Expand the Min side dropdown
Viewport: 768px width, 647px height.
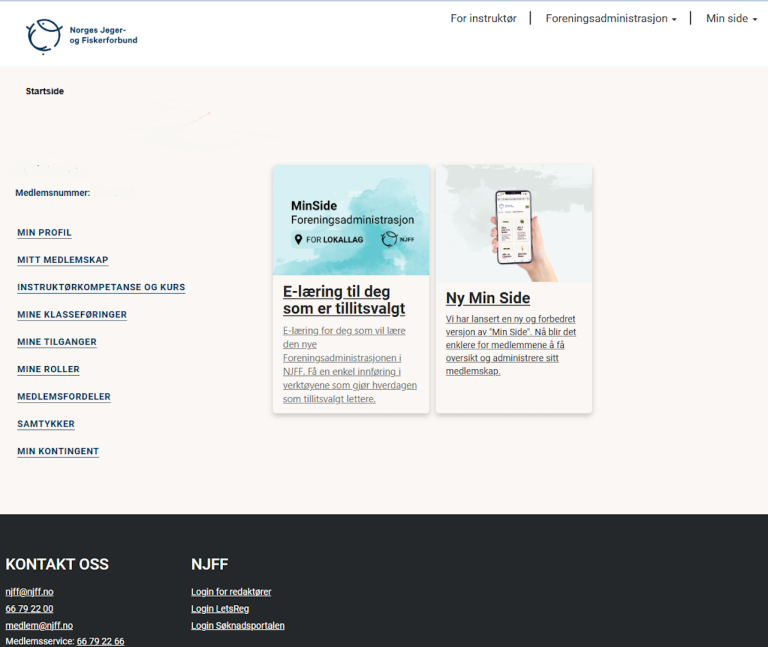[731, 19]
